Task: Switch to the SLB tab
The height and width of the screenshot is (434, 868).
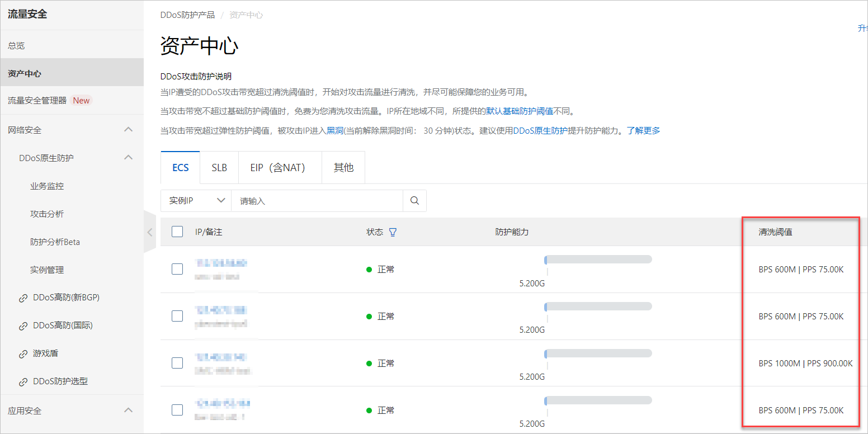Action: pyautogui.click(x=219, y=167)
